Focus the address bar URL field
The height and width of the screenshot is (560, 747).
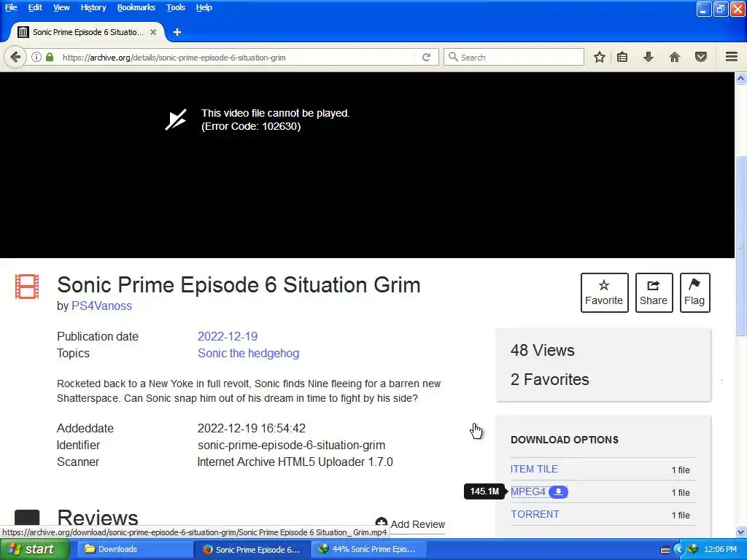click(x=239, y=57)
